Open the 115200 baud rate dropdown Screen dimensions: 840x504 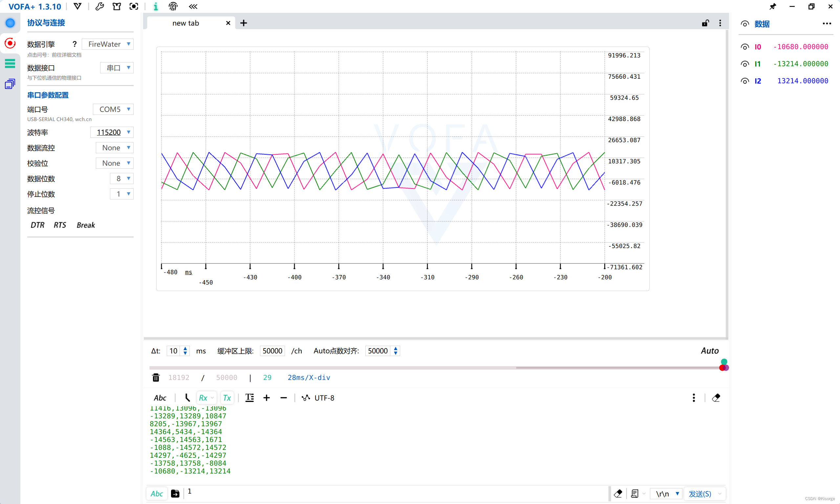tap(112, 132)
